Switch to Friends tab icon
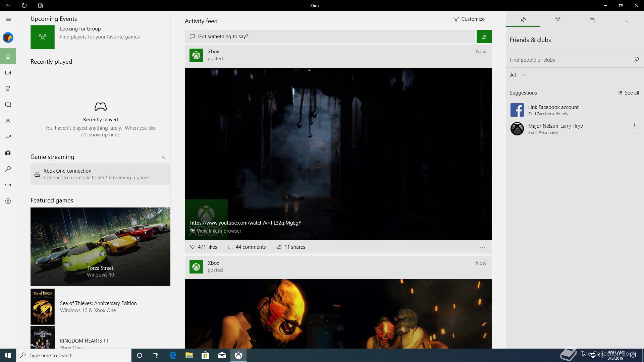Viewport: 644px width, 362px height. point(523,19)
